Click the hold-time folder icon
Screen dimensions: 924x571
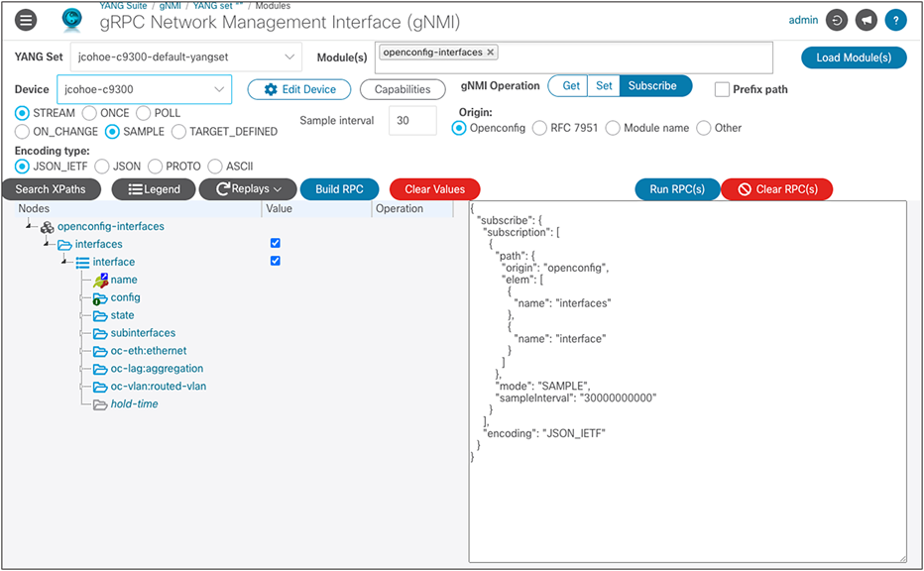(x=100, y=404)
